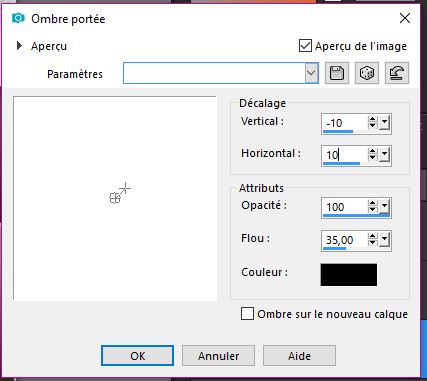Click the Annuler button
Viewport: 427px width, 381px height.
pyautogui.click(x=218, y=356)
